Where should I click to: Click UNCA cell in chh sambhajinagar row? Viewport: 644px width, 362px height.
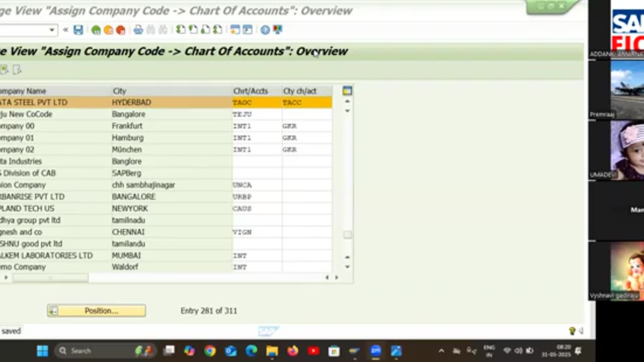tap(257, 185)
